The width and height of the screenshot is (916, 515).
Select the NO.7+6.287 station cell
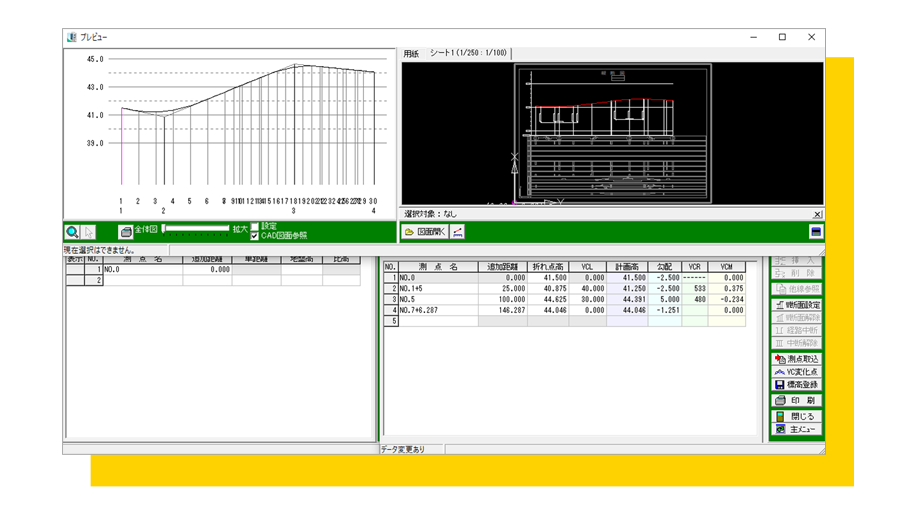click(x=438, y=310)
